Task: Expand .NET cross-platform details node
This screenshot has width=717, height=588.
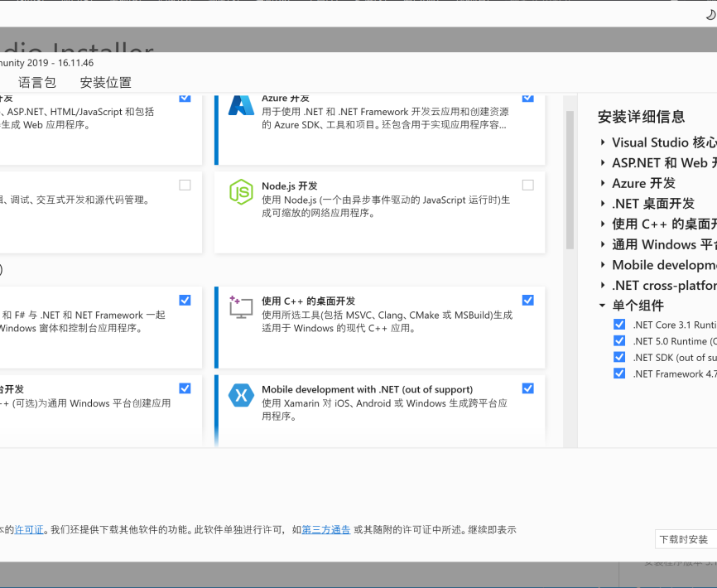Action: pos(603,286)
